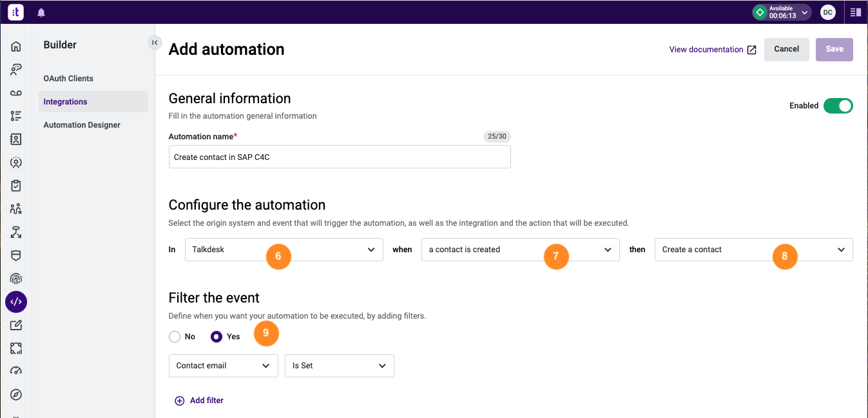Viewport: 868px width, 418px height.
Task: Click the Cancel button
Action: pos(787,50)
